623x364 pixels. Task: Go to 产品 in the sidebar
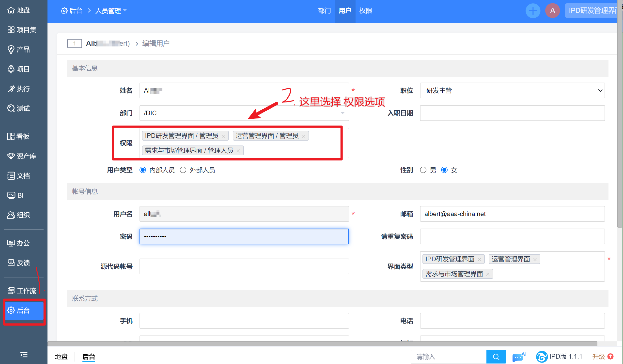coord(19,49)
